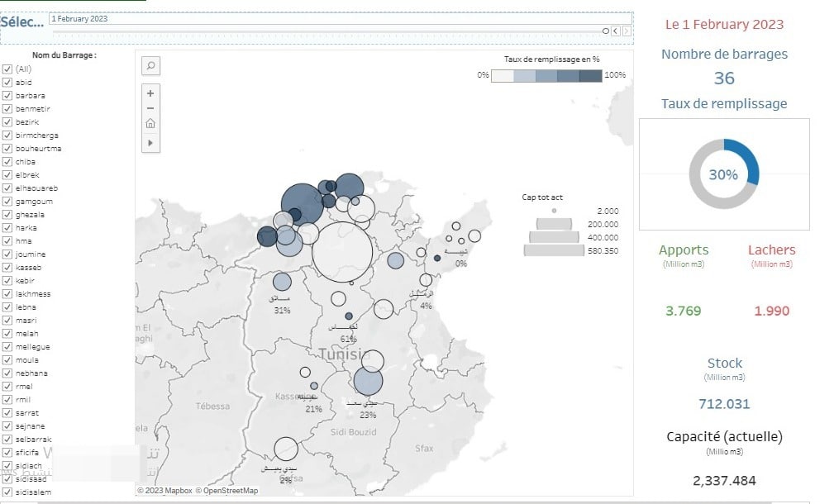
Task: Zoom out of the map
Action: coord(150,108)
